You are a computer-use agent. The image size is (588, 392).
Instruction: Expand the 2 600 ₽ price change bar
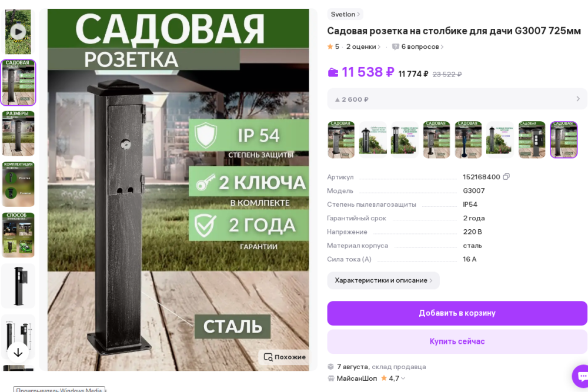pos(457,99)
